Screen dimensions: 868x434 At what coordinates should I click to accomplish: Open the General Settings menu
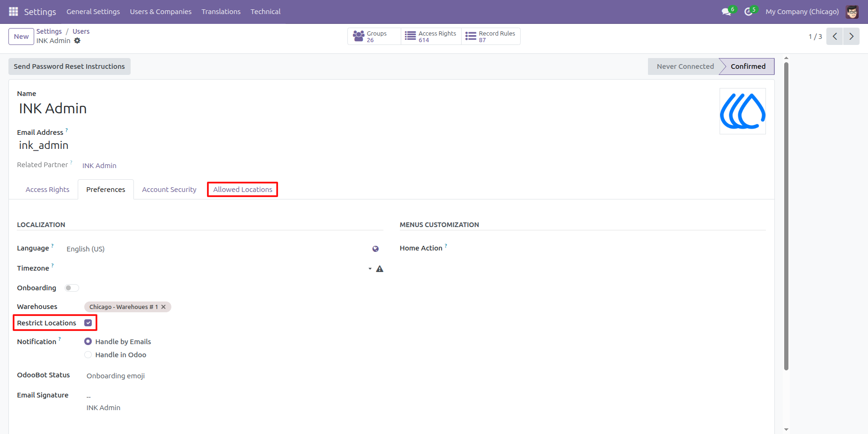[93, 12]
